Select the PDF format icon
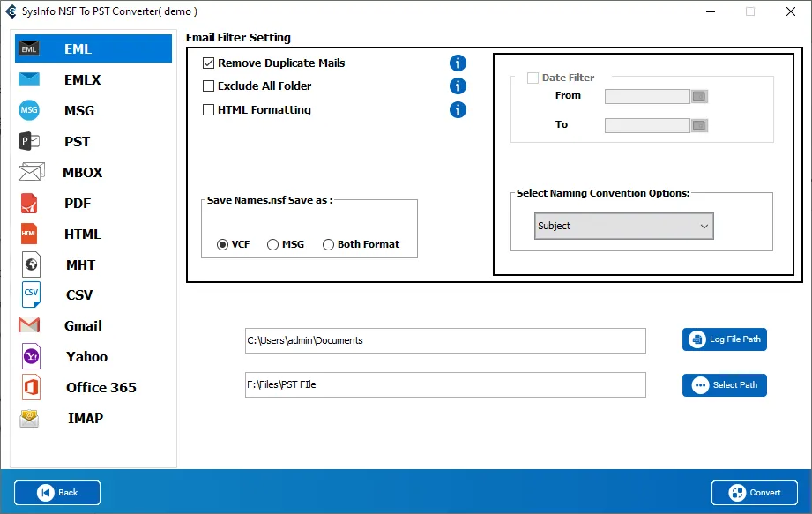Screen dimensions: 812x514 point(29,203)
